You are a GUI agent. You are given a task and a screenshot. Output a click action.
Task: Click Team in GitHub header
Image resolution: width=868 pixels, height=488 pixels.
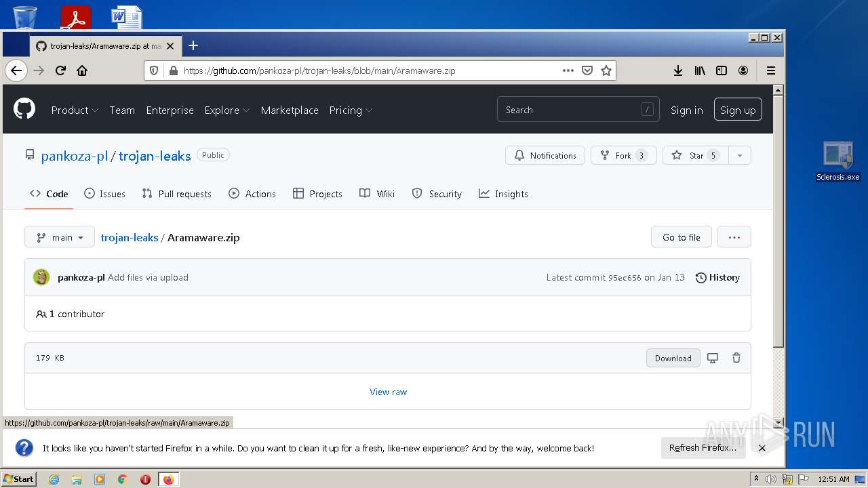tap(122, 110)
